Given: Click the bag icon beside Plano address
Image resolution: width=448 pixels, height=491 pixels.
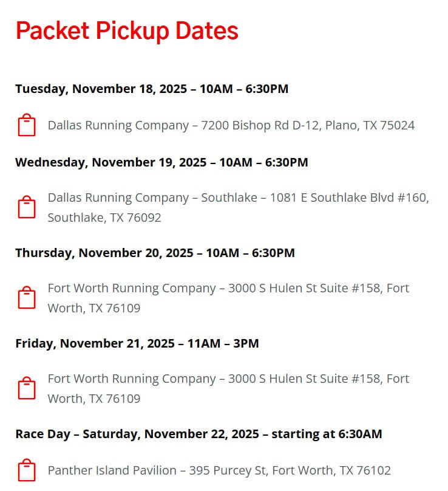Looking at the screenshot, I should click(x=27, y=125).
